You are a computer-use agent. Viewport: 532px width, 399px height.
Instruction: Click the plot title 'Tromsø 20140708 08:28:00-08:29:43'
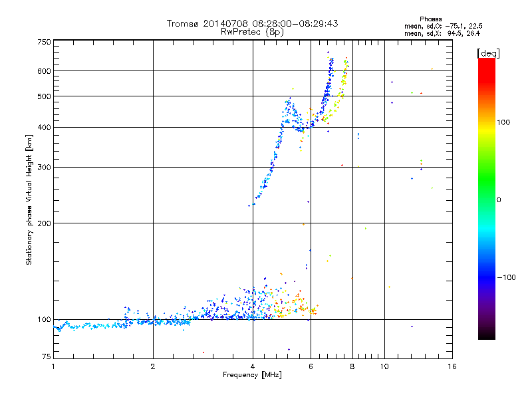252,23
